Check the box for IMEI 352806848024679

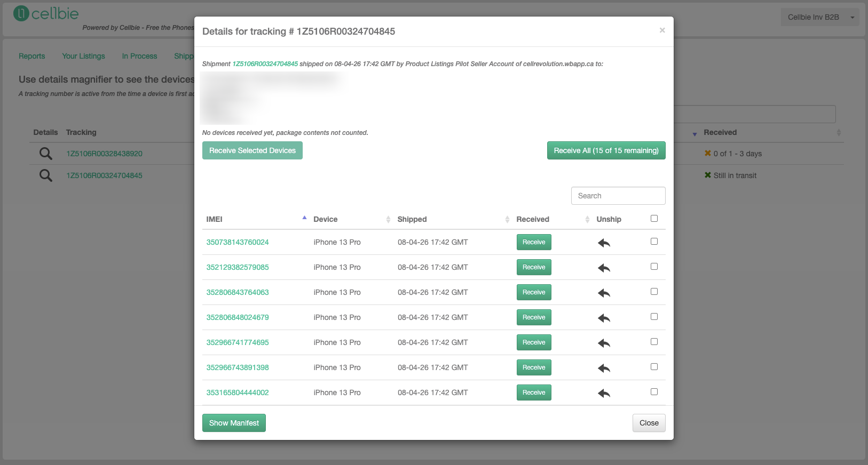654,317
